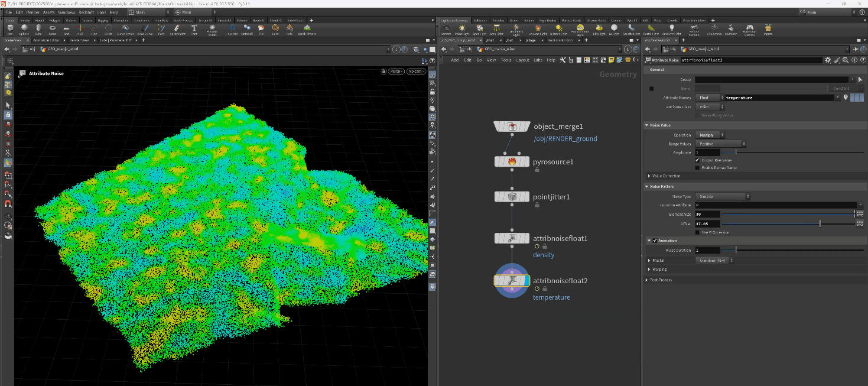Click the Spray Paint shelf tool
This screenshot has height=386, width=868.
(x=177, y=28)
